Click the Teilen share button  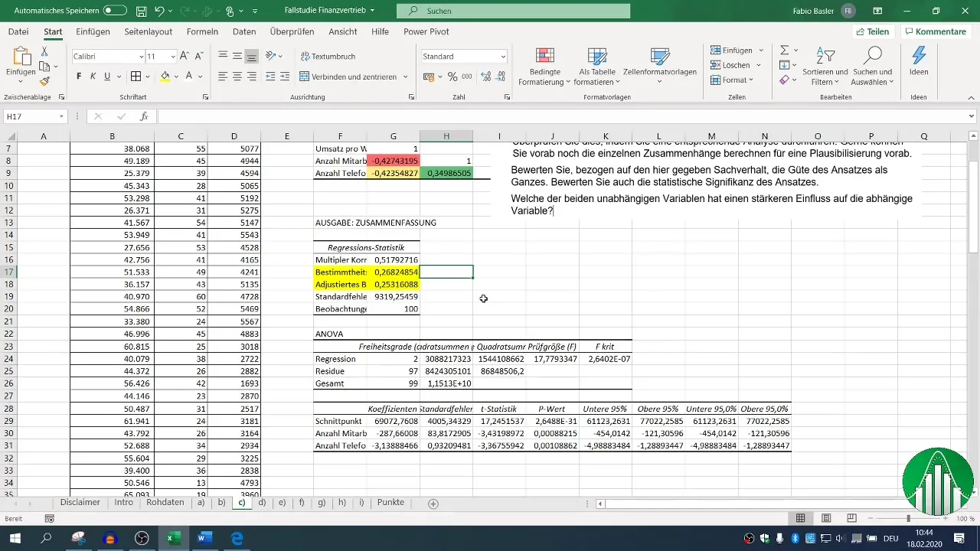pyautogui.click(x=872, y=31)
